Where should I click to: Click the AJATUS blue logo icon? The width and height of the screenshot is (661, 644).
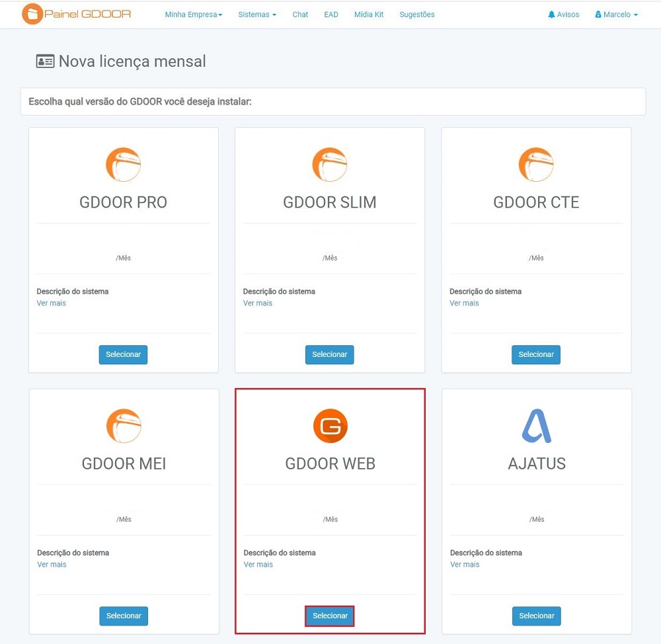tap(537, 426)
